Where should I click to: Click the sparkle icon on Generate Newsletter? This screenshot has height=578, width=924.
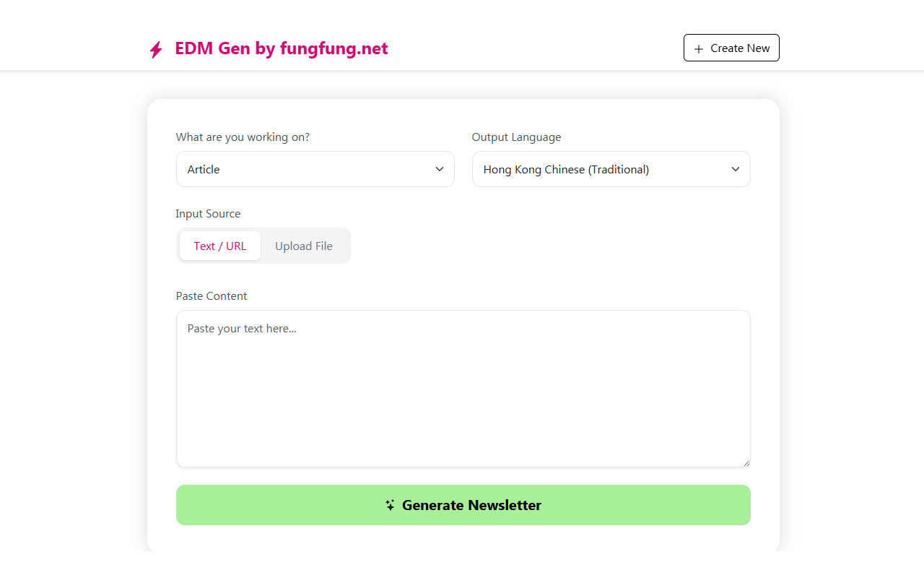click(x=390, y=505)
